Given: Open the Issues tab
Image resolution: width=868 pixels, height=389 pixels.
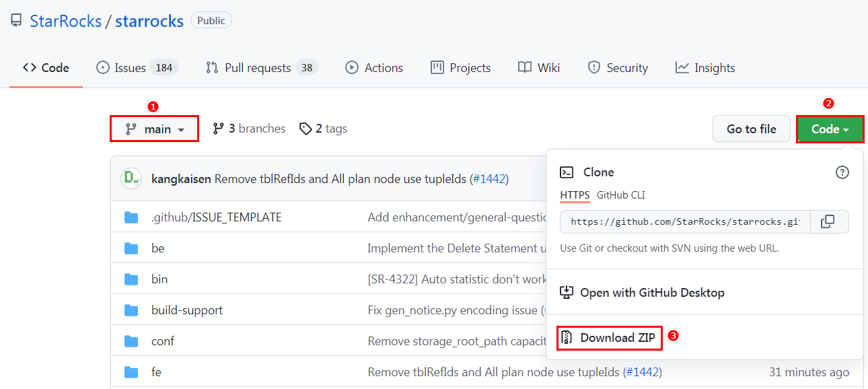Looking at the screenshot, I should [137, 67].
